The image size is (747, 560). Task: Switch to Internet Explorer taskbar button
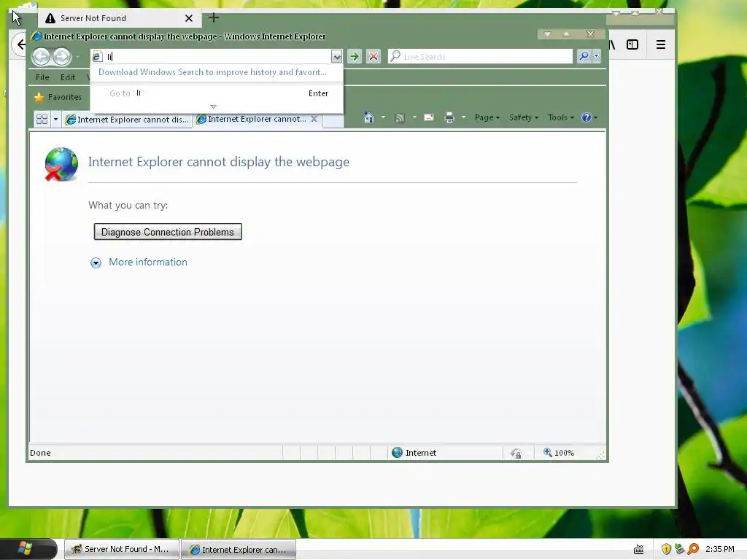[x=239, y=549]
